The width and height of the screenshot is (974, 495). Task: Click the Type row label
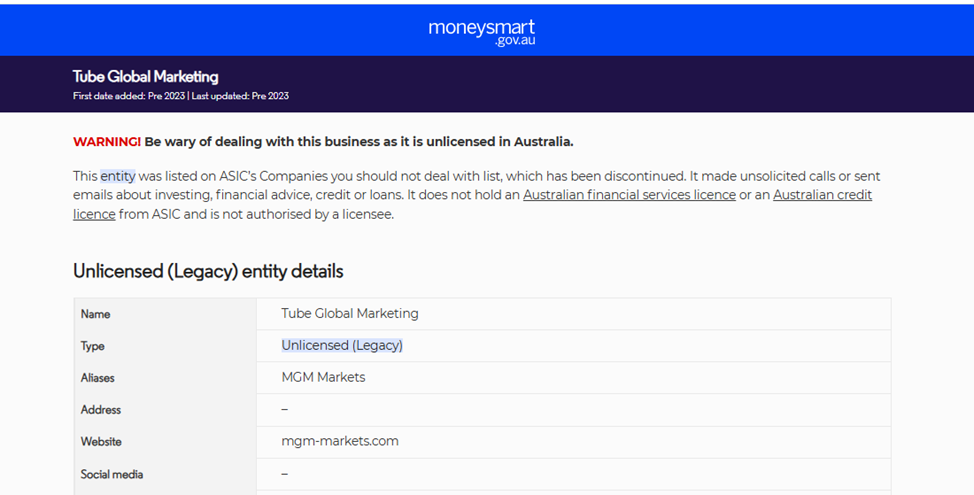click(93, 346)
